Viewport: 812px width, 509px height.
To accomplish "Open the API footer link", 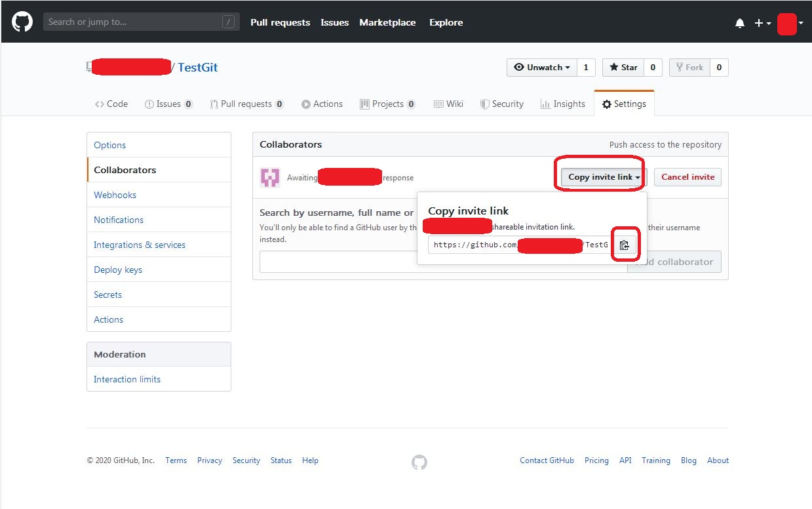I will coord(625,460).
